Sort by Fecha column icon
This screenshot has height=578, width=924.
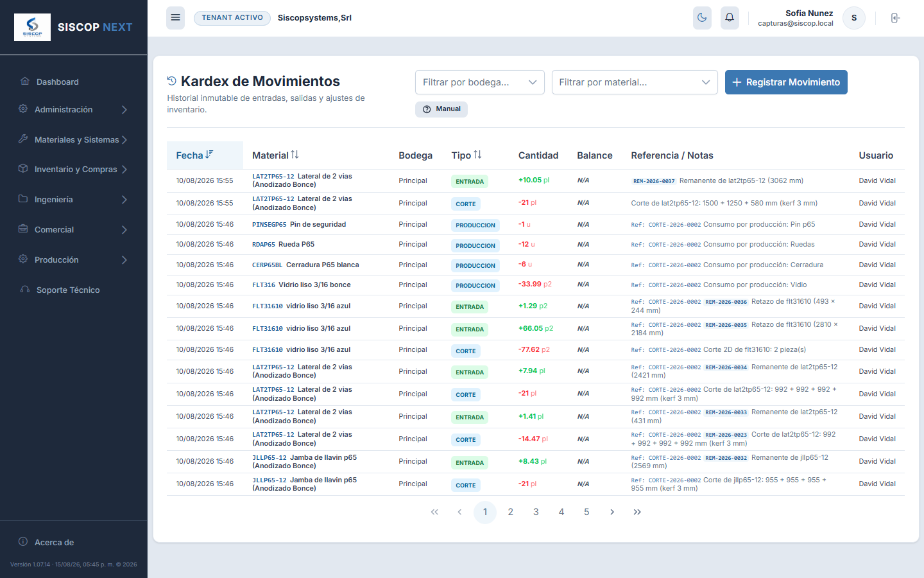pyautogui.click(x=209, y=155)
